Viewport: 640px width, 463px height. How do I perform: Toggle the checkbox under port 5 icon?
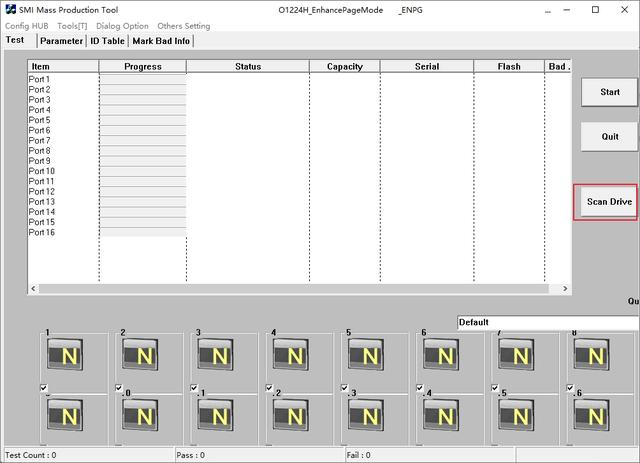[x=344, y=387]
